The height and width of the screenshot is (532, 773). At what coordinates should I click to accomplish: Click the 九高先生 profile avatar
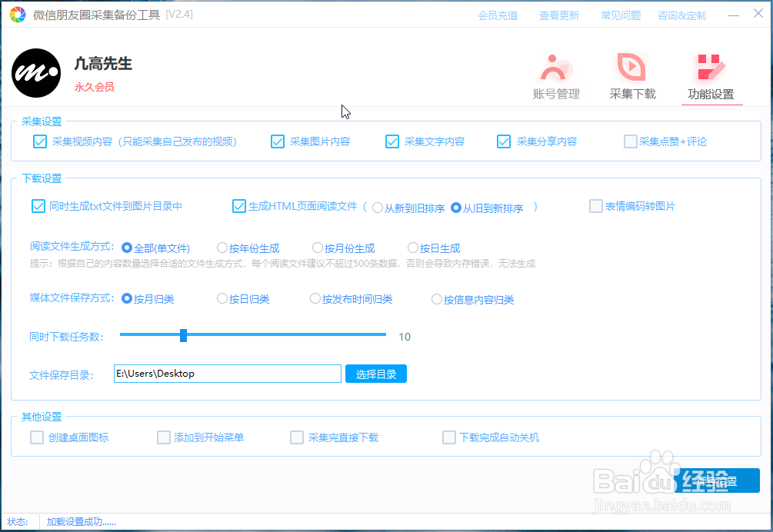point(36,73)
